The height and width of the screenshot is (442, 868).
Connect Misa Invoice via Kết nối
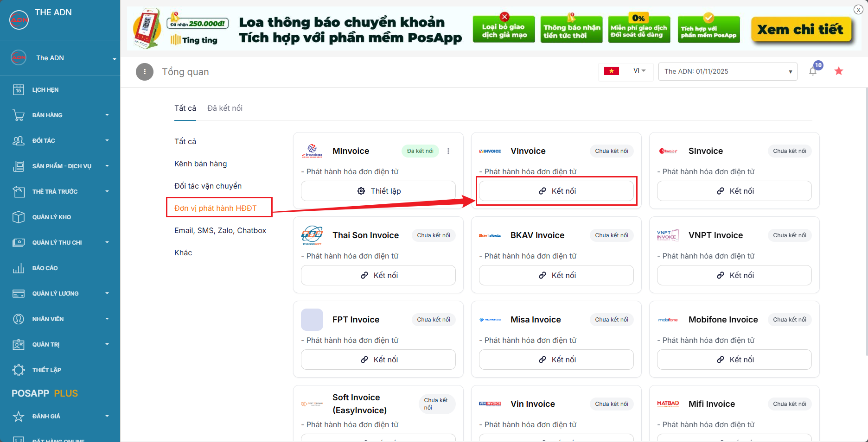556,360
